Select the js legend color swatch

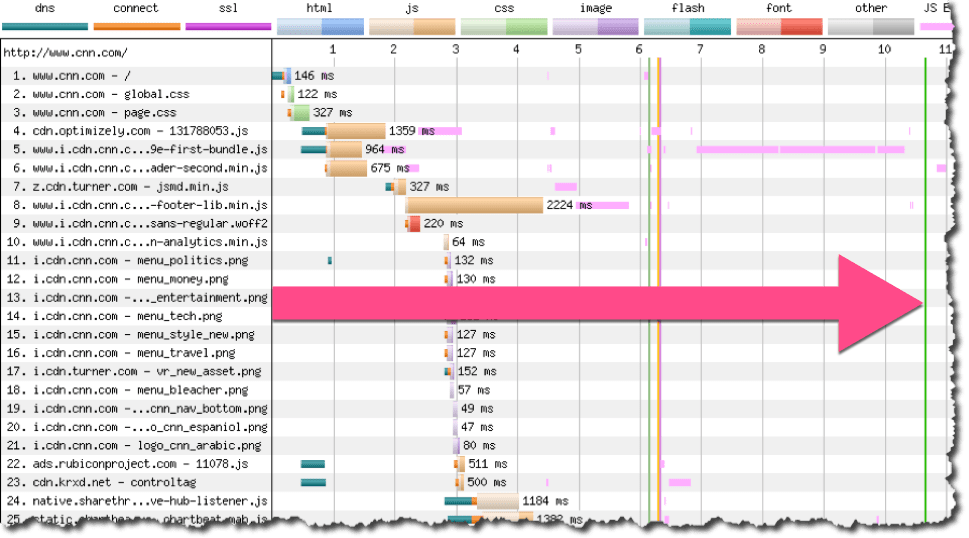click(x=411, y=26)
